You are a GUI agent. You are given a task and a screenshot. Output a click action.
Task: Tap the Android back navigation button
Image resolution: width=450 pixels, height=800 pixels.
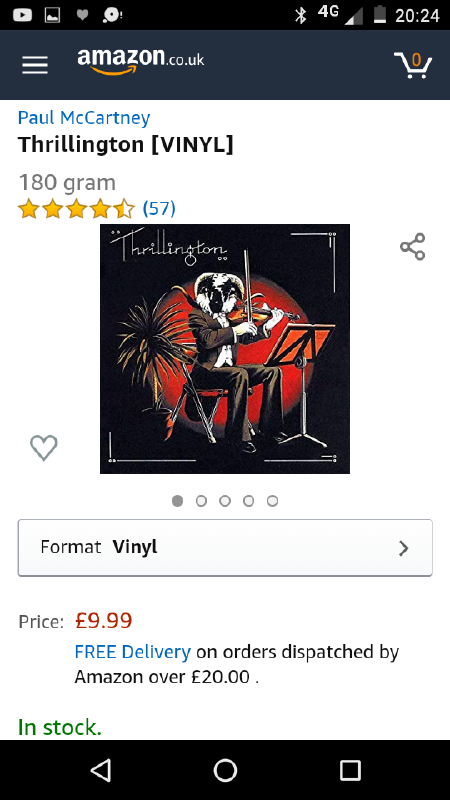click(x=101, y=770)
